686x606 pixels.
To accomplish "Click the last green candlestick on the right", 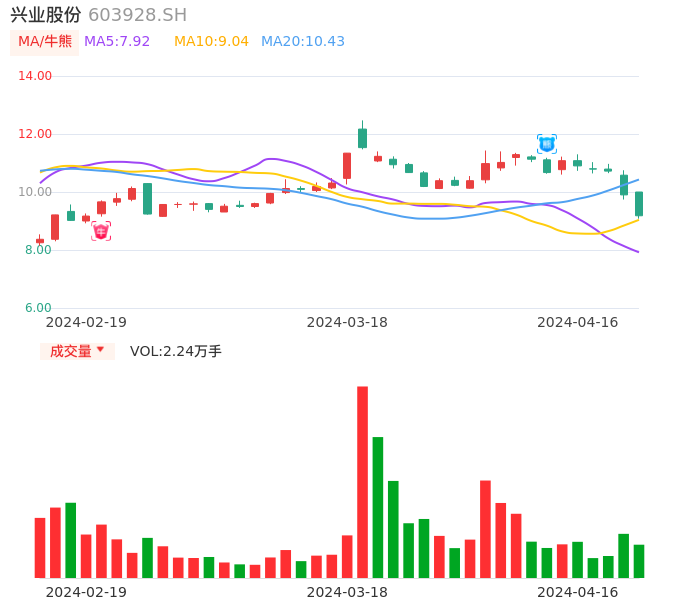I will (639, 204).
